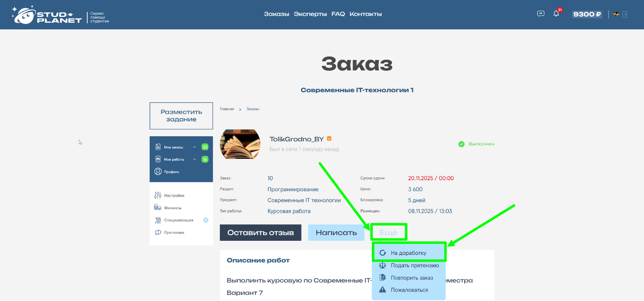
Task: Open the notifications bell icon
Action: [x=556, y=14]
